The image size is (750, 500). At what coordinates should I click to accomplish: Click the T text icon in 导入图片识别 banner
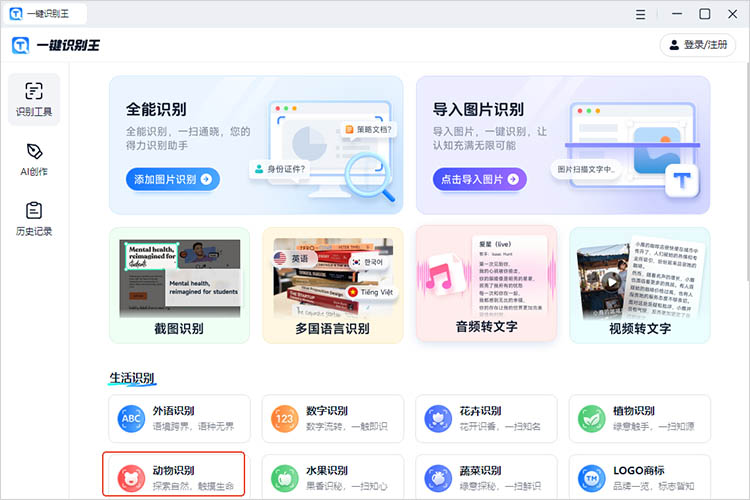tap(682, 180)
